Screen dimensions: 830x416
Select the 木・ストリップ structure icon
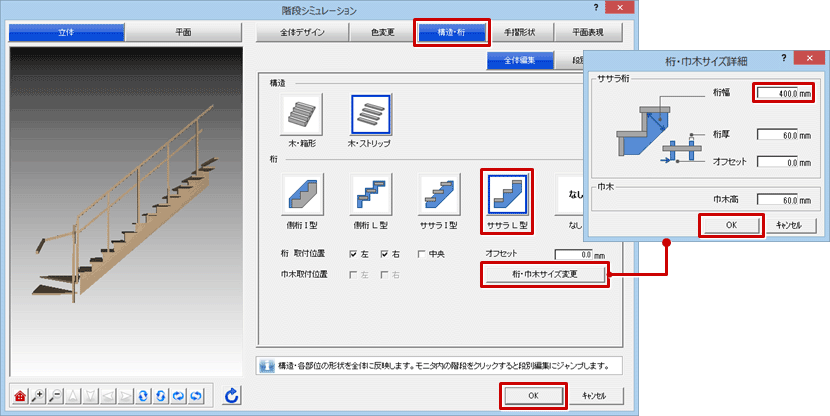coord(370,115)
